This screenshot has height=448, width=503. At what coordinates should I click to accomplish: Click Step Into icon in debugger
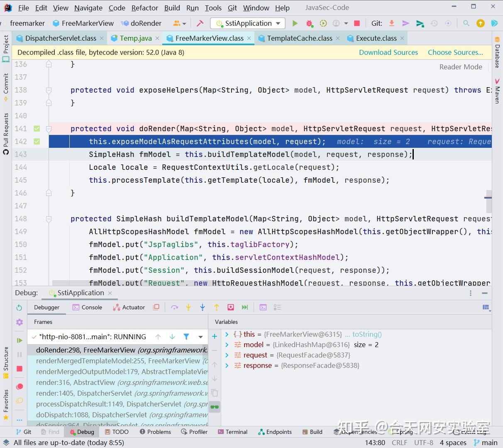coord(188,307)
